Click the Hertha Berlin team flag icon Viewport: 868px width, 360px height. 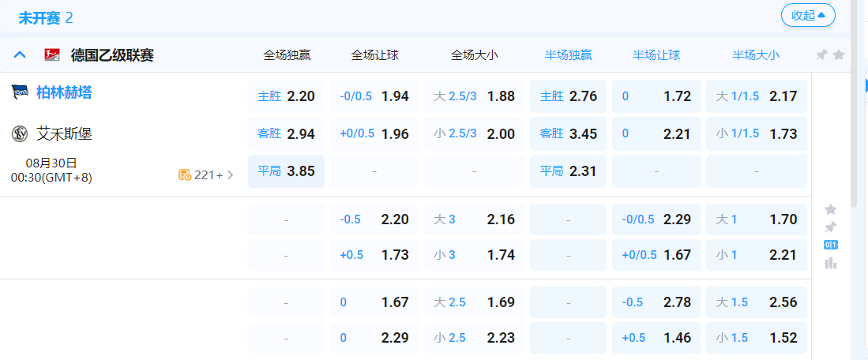[x=20, y=92]
